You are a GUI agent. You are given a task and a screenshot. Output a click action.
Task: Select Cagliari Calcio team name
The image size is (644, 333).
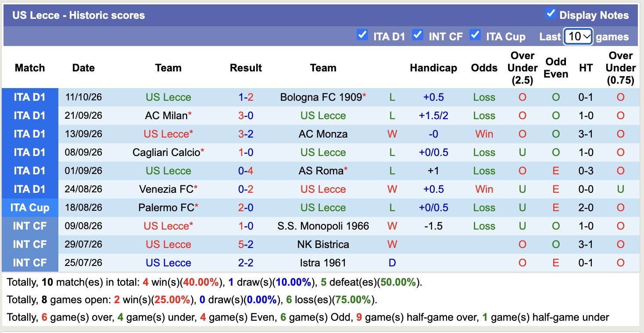[167, 152]
